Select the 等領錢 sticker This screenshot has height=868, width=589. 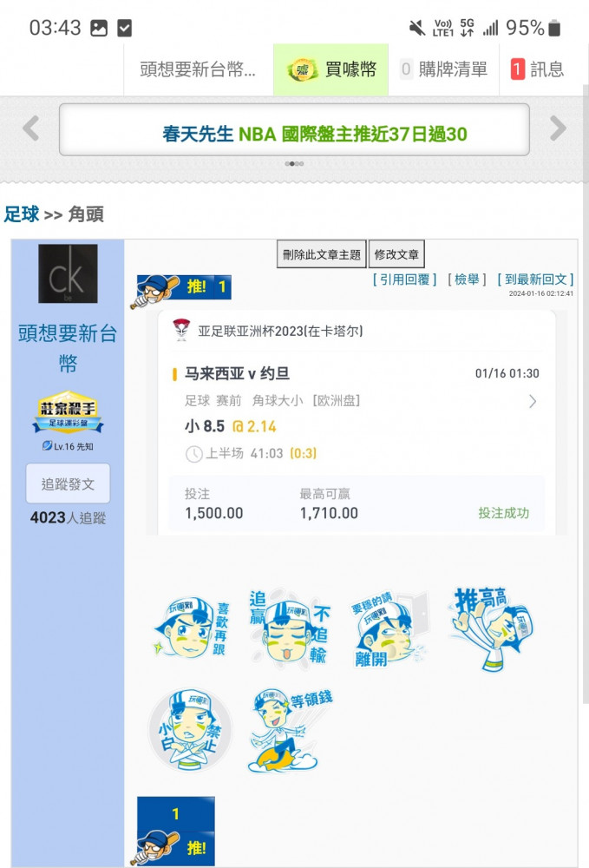[x=289, y=730]
